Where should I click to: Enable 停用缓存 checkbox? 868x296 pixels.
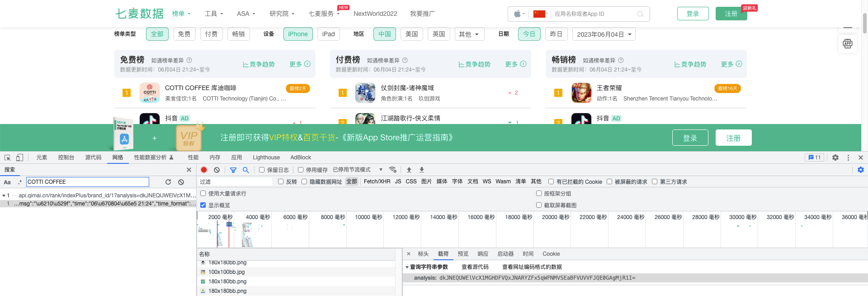click(x=301, y=170)
